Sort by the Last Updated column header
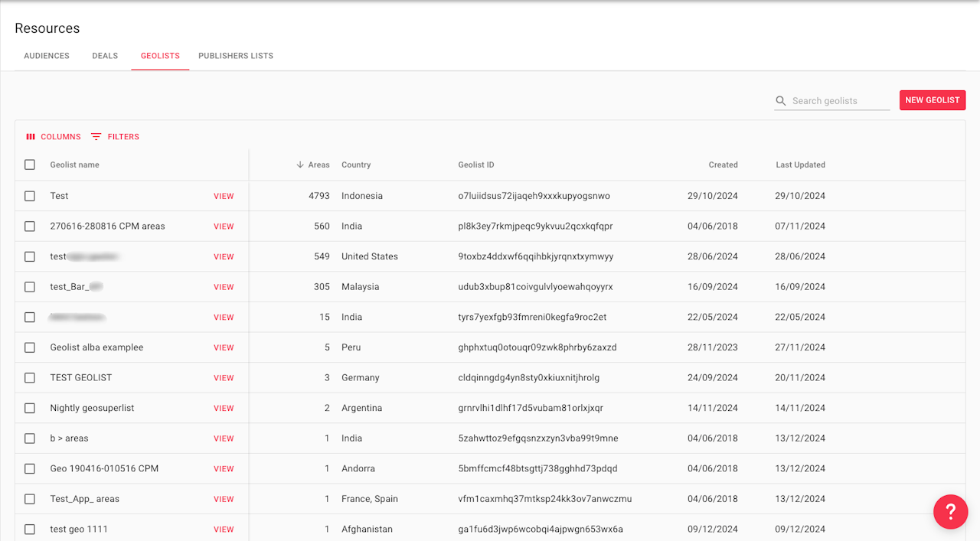This screenshot has height=541, width=980. 800,165
